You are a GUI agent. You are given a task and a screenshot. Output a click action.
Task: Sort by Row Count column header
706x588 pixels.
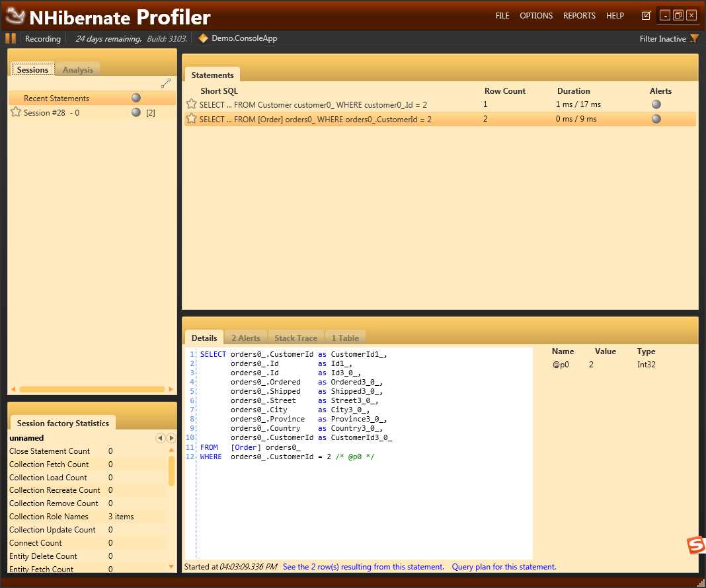click(x=505, y=91)
